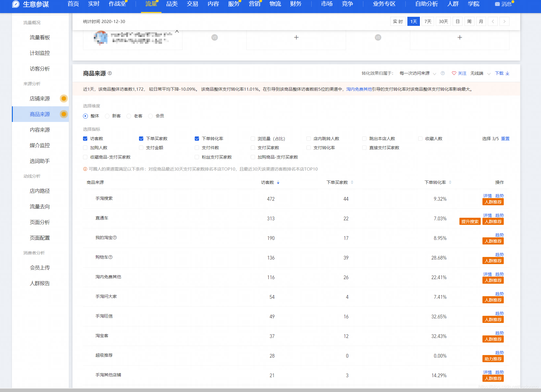Open 店内路径 in the sidebar
This screenshot has height=392, width=541.
tap(40, 191)
